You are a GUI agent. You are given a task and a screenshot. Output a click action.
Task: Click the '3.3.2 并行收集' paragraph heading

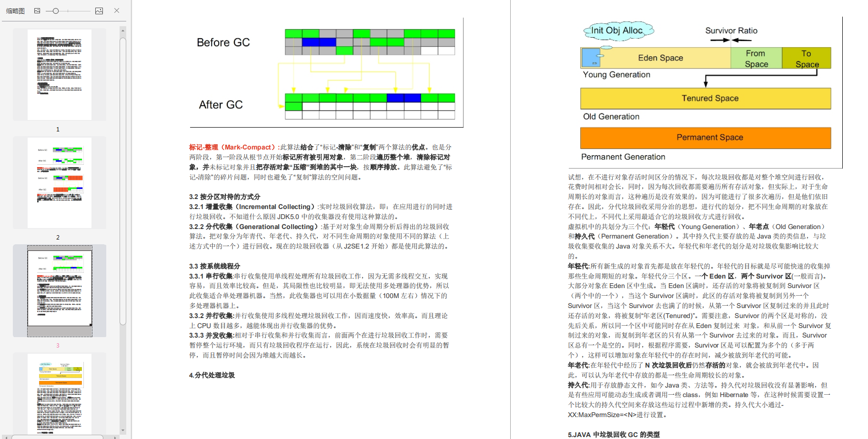coord(212,316)
